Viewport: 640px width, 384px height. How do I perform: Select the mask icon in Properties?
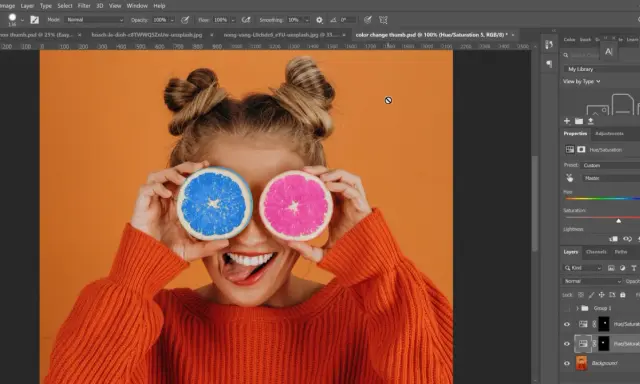pos(581,149)
